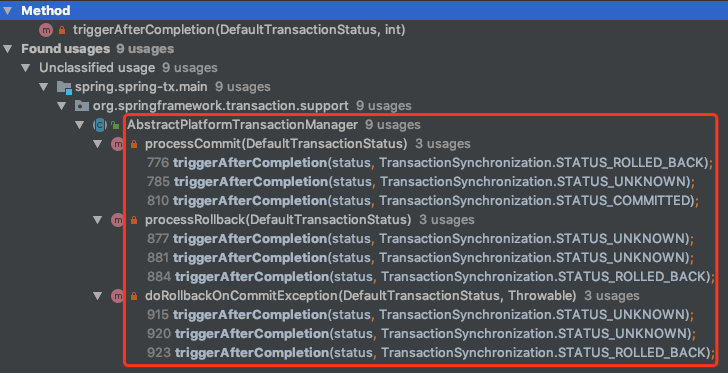Viewport: 728px width, 373px height.
Task: Click the method icon beside triggerAfterCompletion signature
Action: tap(46, 30)
